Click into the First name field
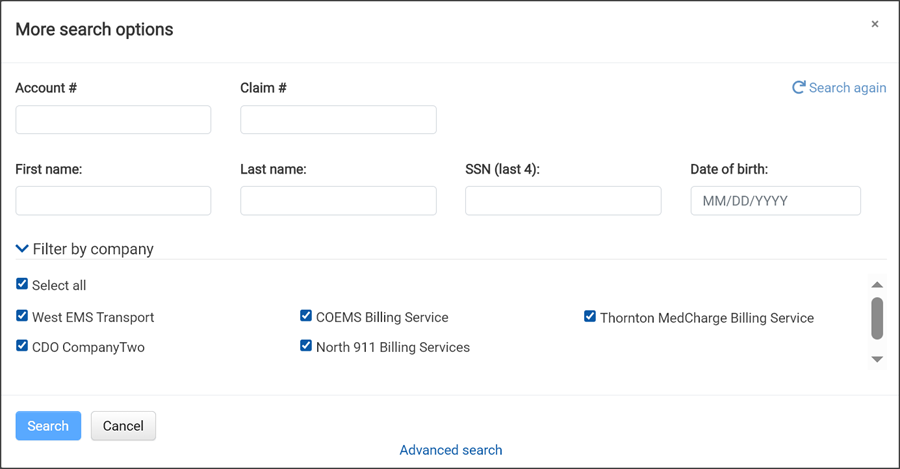 [x=113, y=201]
